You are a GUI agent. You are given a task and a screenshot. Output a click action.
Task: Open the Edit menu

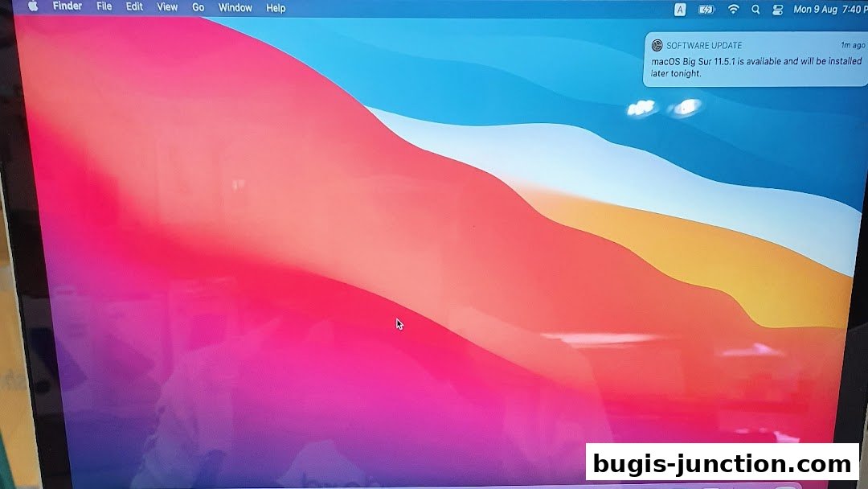tap(134, 6)
